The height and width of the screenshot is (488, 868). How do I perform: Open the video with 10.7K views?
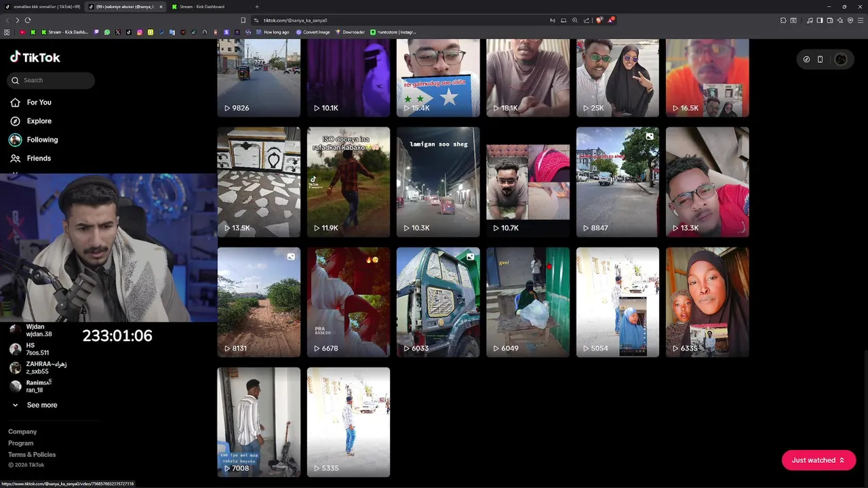(x=528, y=182)
